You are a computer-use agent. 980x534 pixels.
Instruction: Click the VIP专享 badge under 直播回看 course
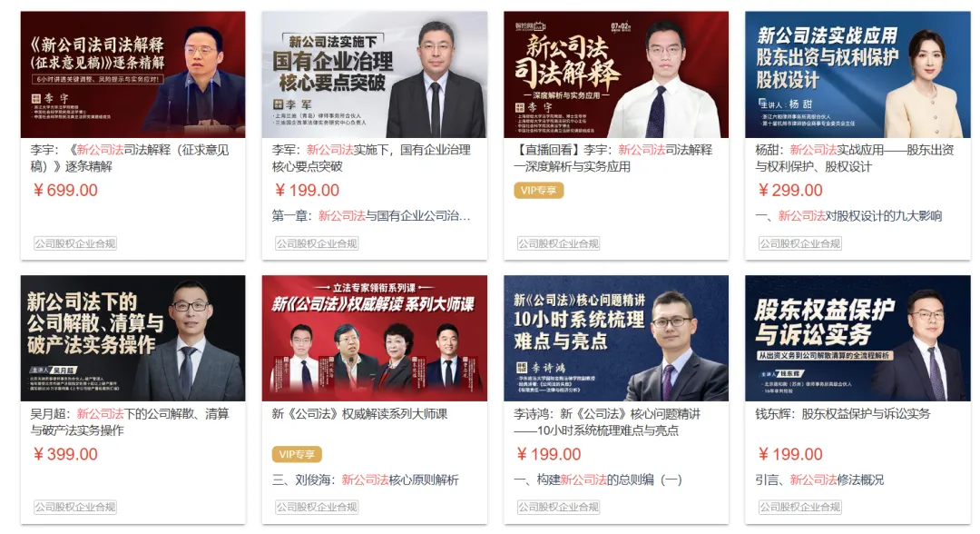tap(539, 190)
